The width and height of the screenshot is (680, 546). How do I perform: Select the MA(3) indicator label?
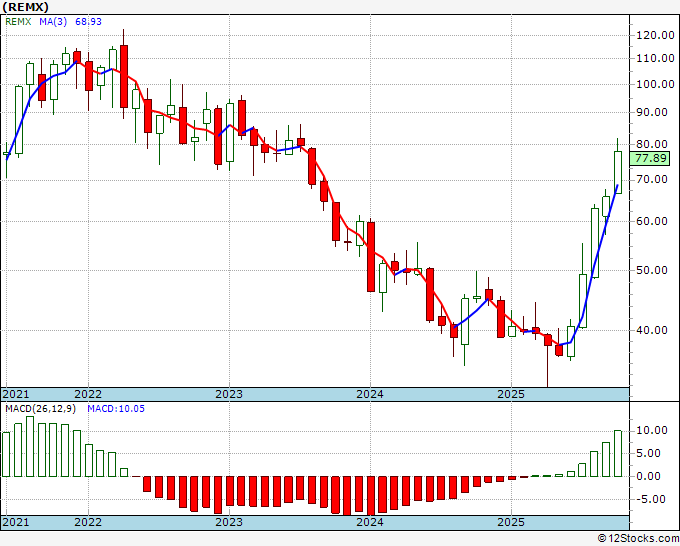tap(53, 21)
